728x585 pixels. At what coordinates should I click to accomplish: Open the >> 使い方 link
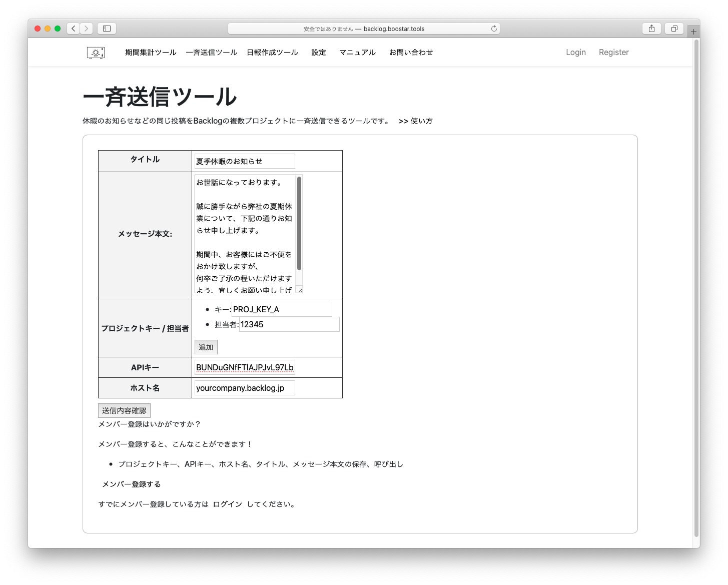(x=415, y=121)
